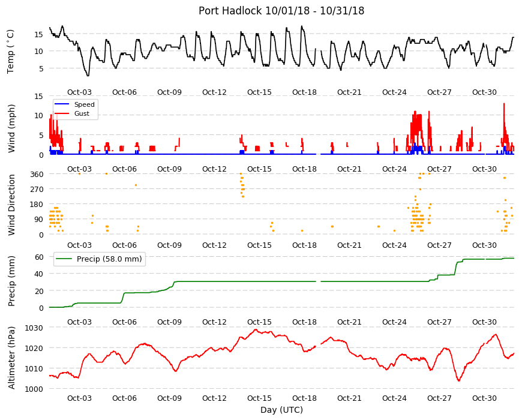This screenshot has height=420, width=522.
Task: Select the red Gust legend line
Action: (62, 113)
